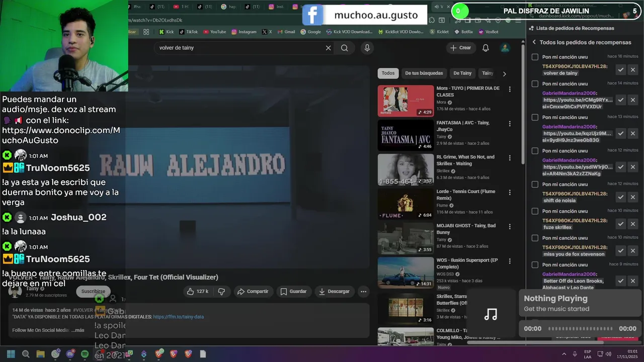The width and height of the screenshot is (644, 362).
Task: Accept the 'volver de tainy' reward request
Action: [621, 70]
